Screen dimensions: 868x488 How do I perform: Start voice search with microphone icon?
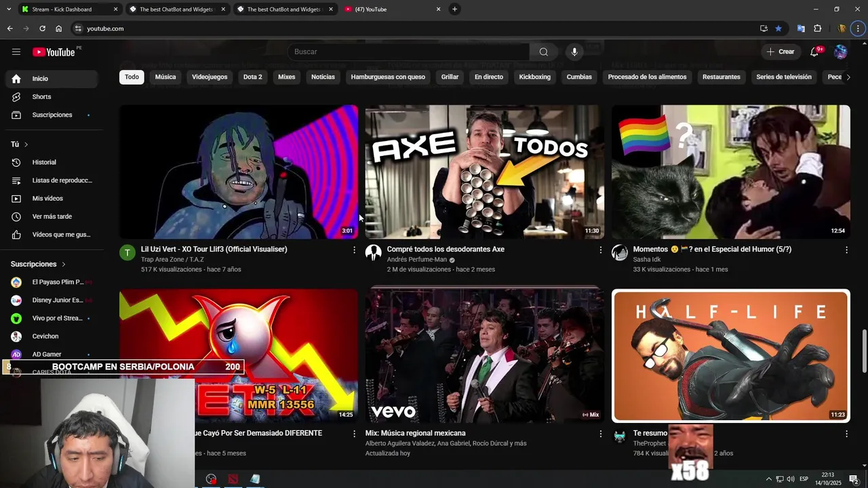point(574,52)
